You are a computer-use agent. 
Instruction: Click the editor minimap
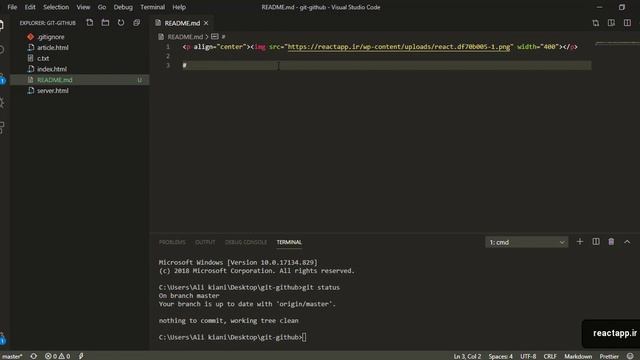pyautogui.click(x=617, y=43)
